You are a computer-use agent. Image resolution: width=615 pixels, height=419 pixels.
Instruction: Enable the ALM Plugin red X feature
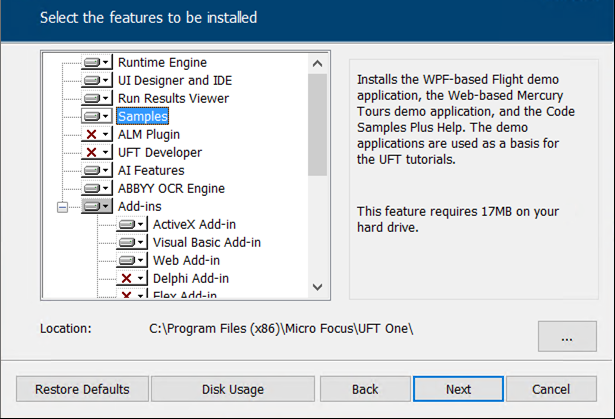click(92, 135)
